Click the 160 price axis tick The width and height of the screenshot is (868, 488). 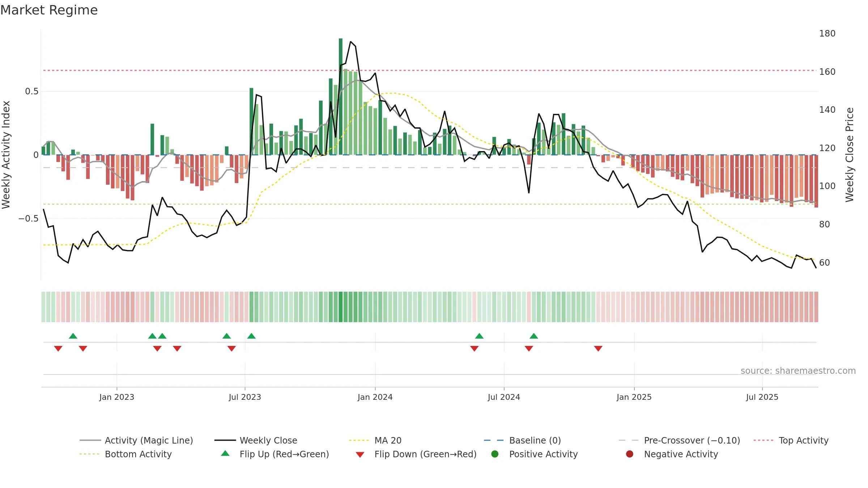827,72
